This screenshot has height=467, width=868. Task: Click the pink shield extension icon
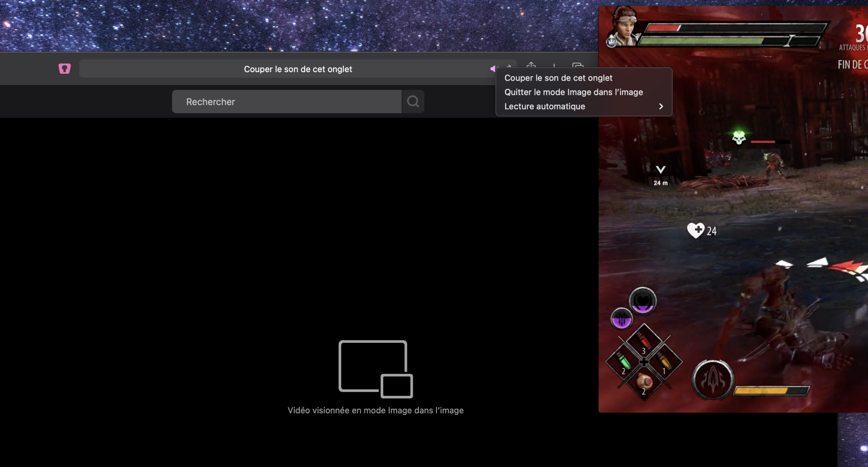tap(64, 69)
